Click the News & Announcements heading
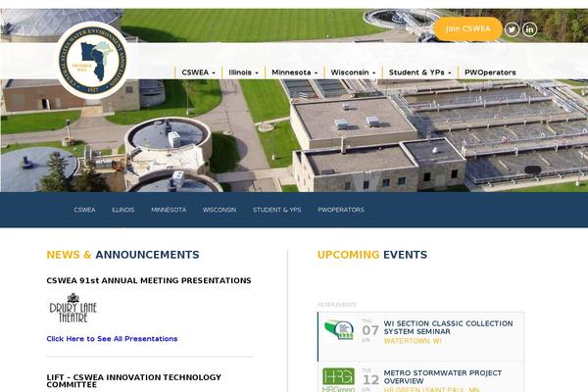This screenshot has height=392, width=588. point(122,255)
